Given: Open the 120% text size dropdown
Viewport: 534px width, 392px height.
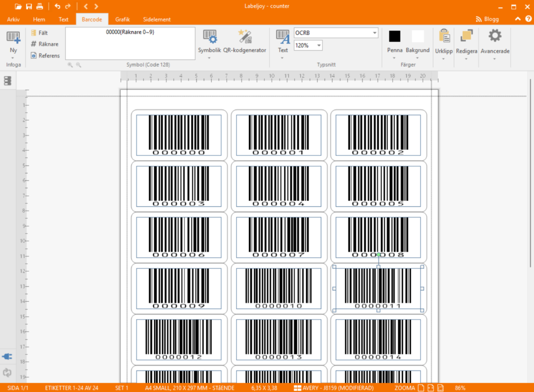Looking at the screenshot, I should 318,45.
